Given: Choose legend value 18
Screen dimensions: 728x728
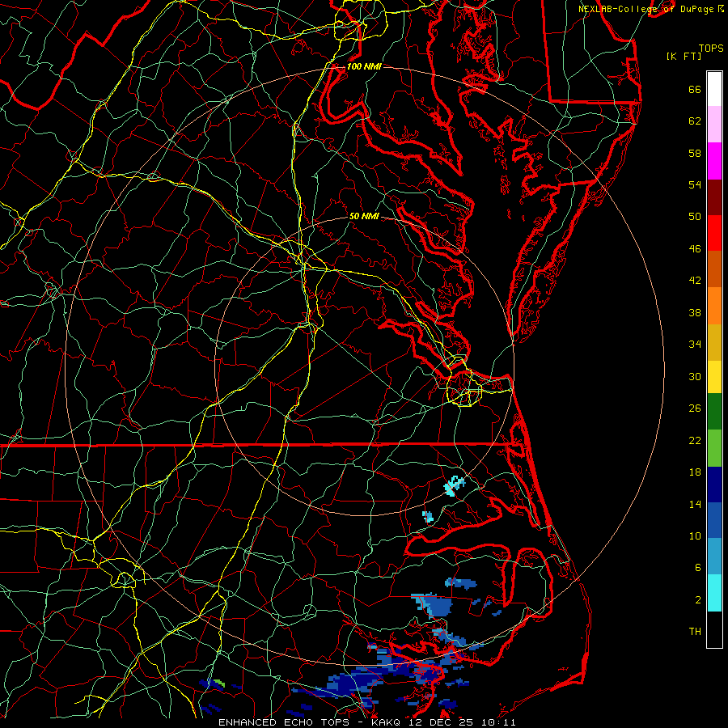Looking at the screenshot, I should pos(695,472).
